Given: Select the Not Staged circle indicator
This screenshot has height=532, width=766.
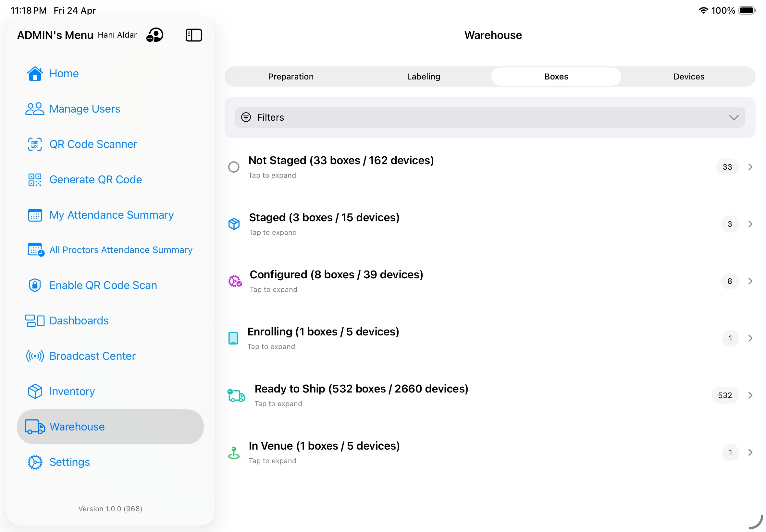Looking at the screenshot, I should [x=234, y=167].
